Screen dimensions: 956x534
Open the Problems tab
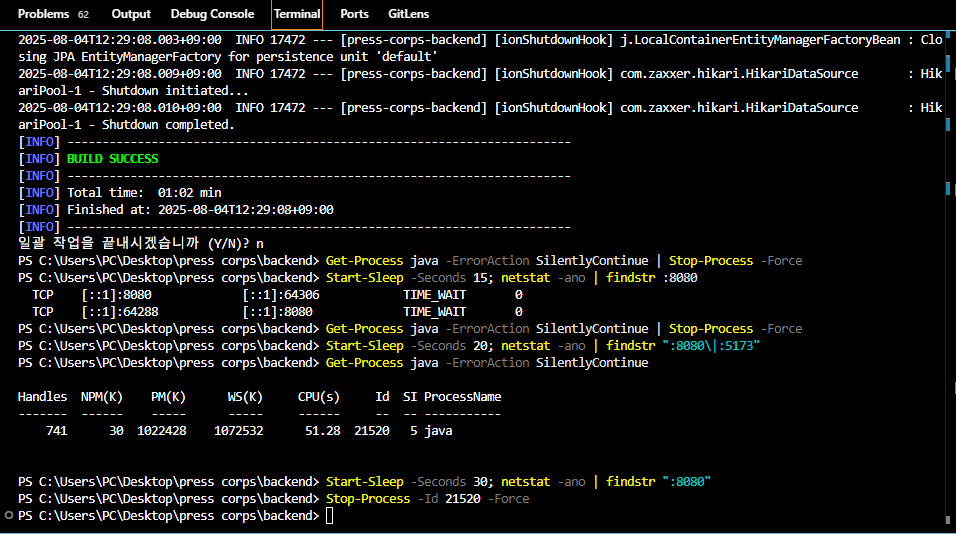pyautogui.click(x=43, y=14)
